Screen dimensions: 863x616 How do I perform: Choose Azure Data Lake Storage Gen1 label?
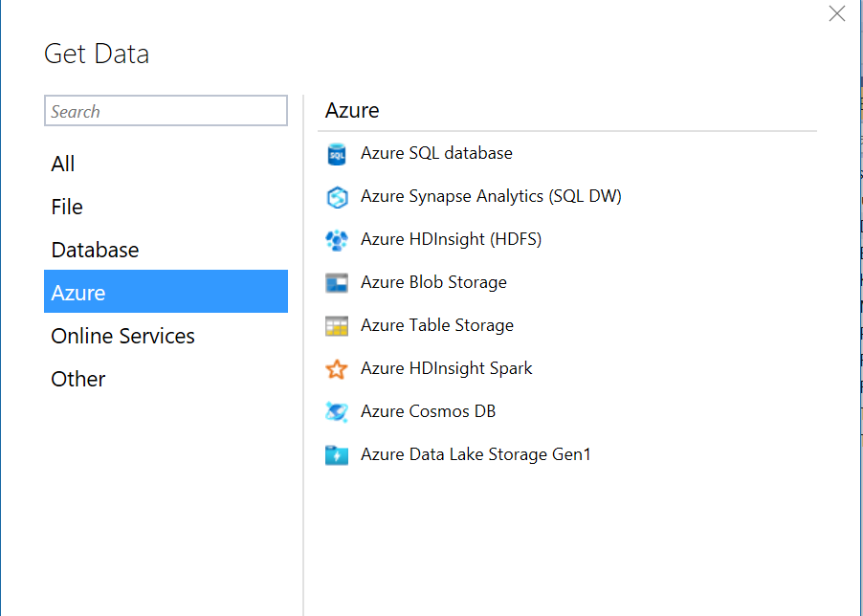[x=476, y=454]
